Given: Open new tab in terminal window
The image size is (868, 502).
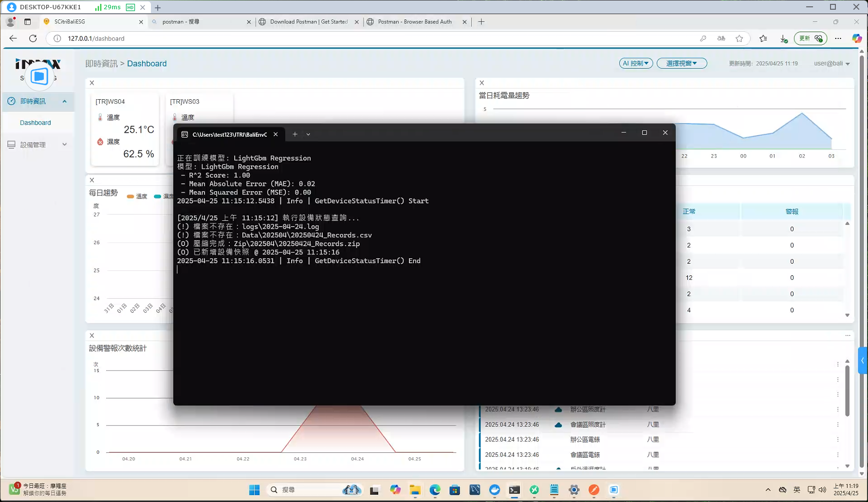Looking at the screenshot, I should click(295, 134).
